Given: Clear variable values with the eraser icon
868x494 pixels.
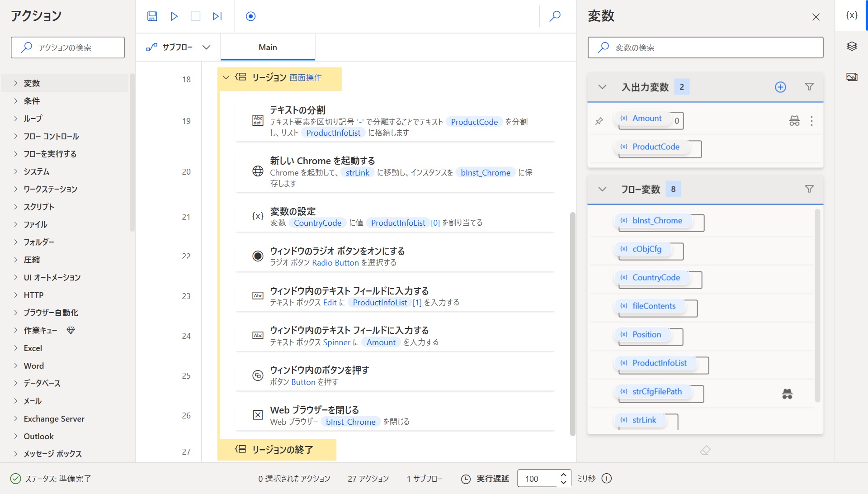Looking at the screenshot, I should pos(705,451).
